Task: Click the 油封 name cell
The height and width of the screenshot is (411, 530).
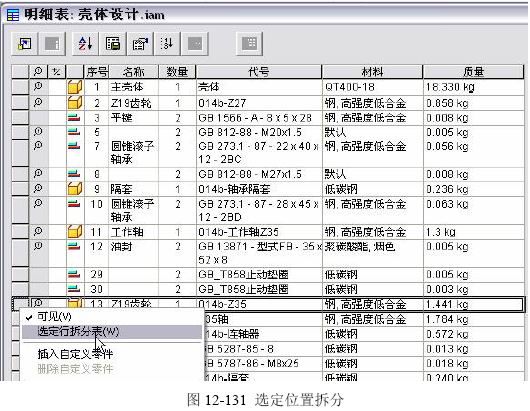Action: pos(134,253)
